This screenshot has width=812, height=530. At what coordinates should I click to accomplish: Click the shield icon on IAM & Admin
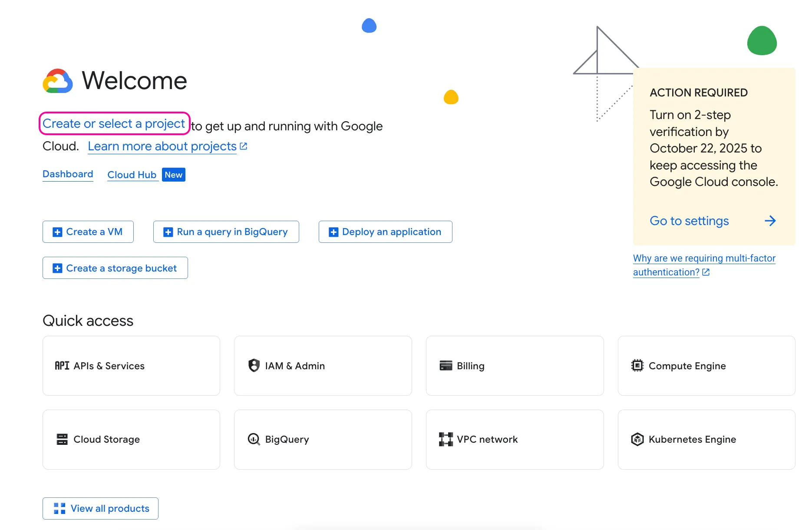point(254,365)
